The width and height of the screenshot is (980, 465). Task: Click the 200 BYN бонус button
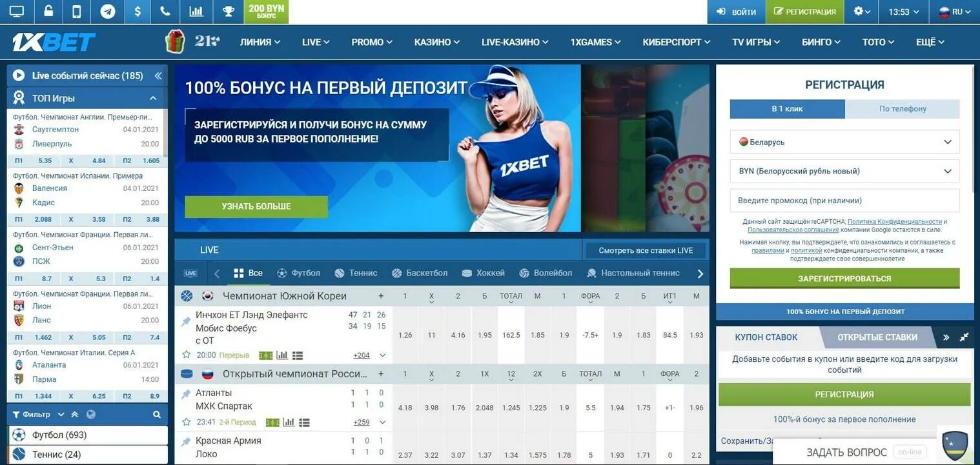coord(266,12)
